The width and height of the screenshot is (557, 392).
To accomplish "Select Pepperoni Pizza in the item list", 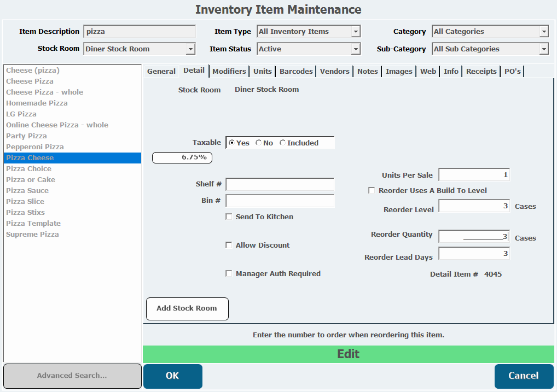I will click(35, 147).
